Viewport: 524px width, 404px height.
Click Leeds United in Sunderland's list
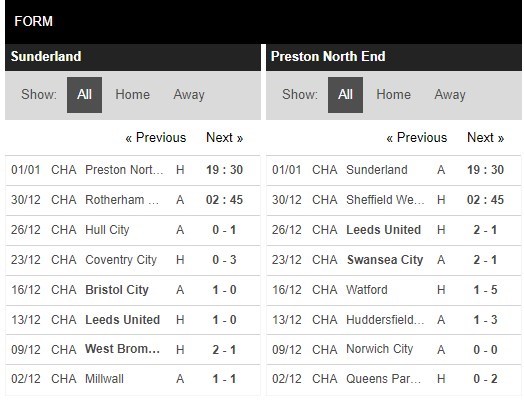[122, 320]
